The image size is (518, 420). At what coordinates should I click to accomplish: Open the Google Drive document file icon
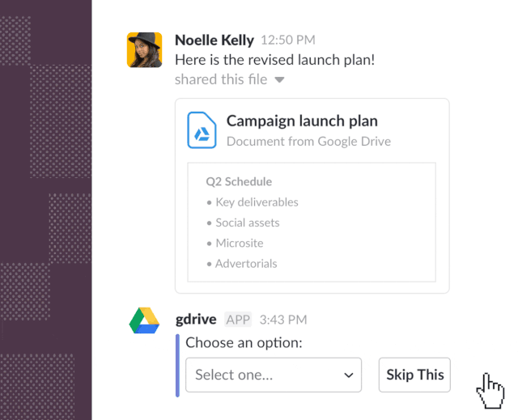pos(202,130)
